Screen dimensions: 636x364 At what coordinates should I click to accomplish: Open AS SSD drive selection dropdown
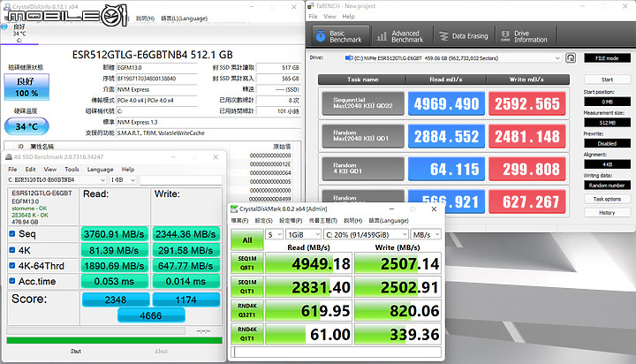57,179
